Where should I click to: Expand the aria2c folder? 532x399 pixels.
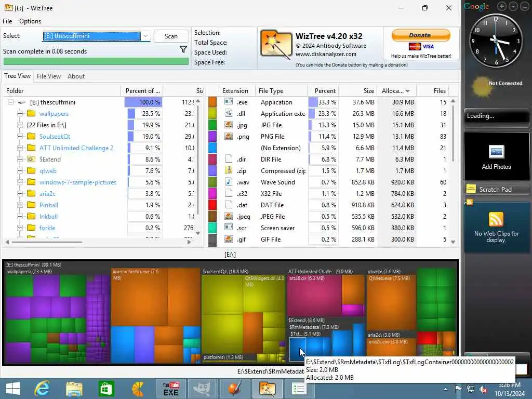(x=20, y=193)
